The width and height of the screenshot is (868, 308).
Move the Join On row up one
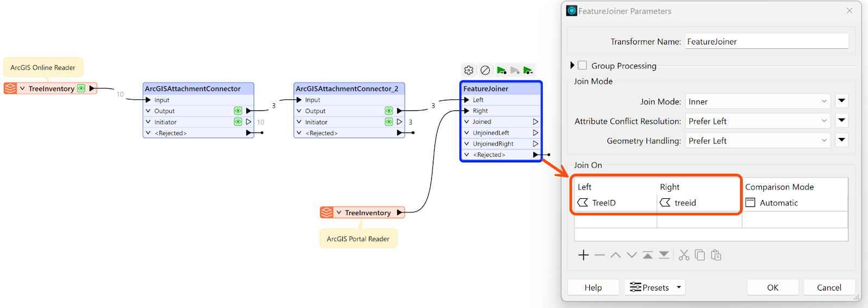pyautogui.click(x=615, y=255)
